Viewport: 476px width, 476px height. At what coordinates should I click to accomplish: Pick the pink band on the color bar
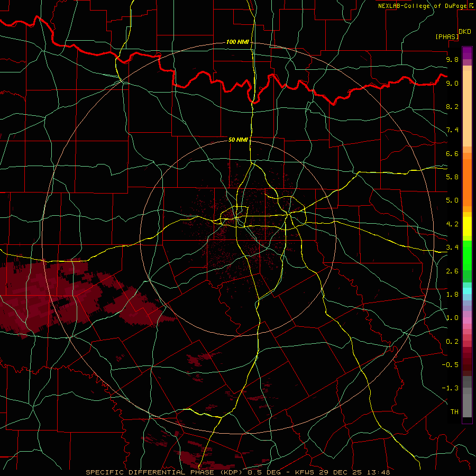[x=467, y=321]
